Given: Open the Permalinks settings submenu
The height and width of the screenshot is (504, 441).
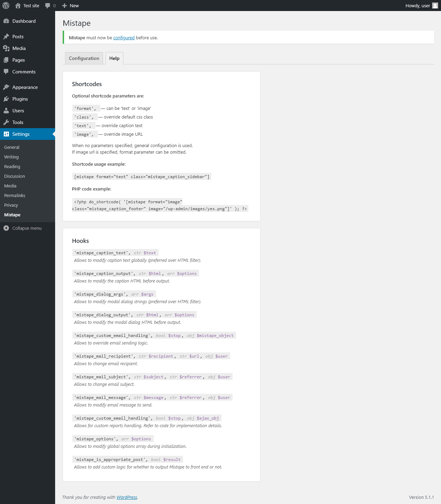Looking at the screenshot, I should 15,195.
